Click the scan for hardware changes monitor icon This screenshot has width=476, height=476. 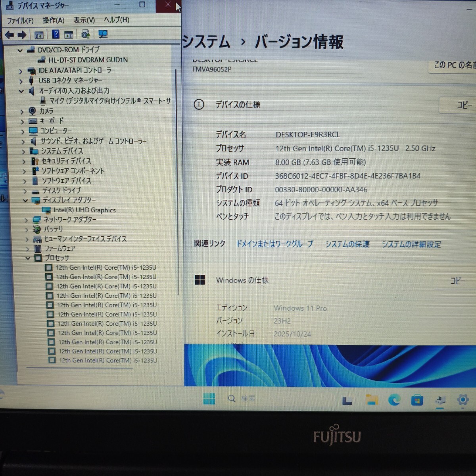point(103,34)
